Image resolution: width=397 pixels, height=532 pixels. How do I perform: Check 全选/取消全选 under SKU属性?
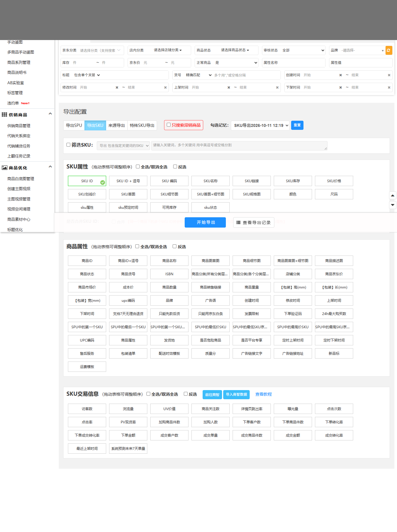coord(138,167)
